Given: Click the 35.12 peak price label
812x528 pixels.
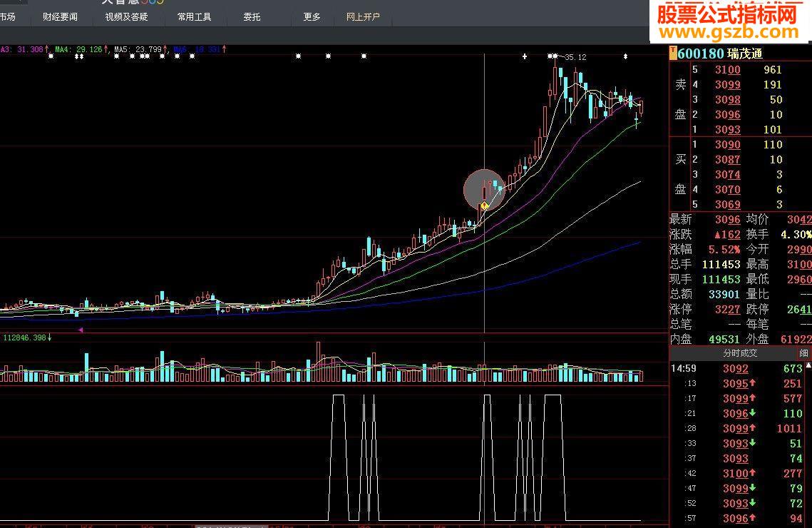Looking at the screenshot, I should point(575,57).
